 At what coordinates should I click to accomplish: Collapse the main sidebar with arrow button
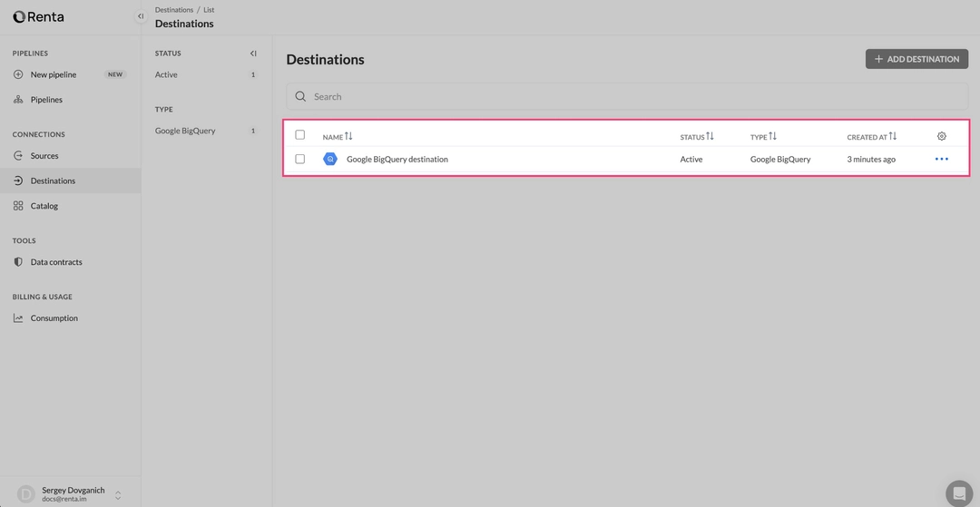pyautogui.click(x=141, y=16)
